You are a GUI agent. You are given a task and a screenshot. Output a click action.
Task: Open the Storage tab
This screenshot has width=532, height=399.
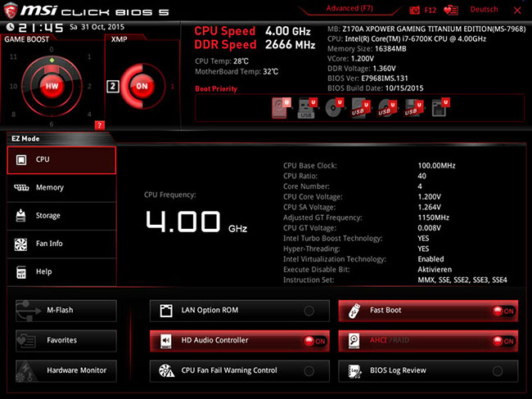61,216
